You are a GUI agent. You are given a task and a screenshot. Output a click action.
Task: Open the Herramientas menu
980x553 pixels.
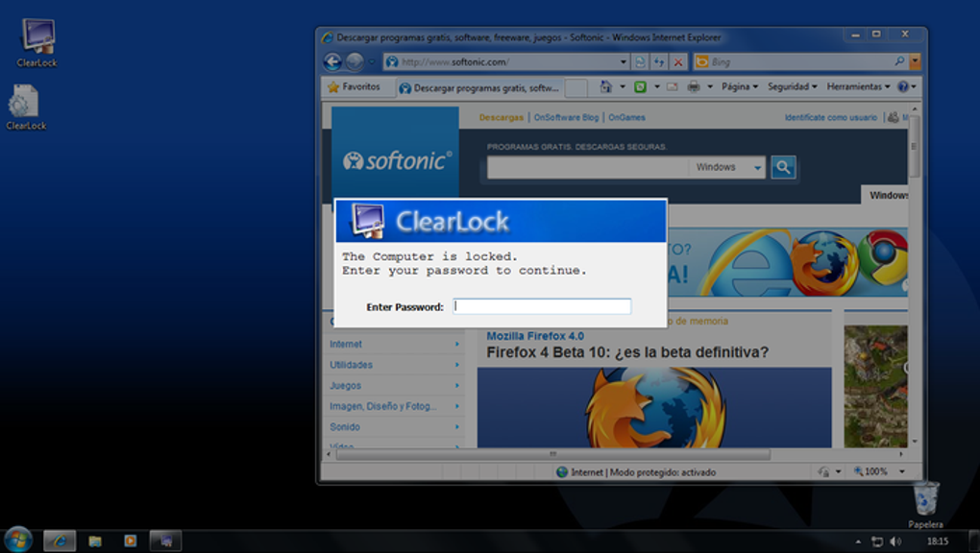[x=858, y=86]
